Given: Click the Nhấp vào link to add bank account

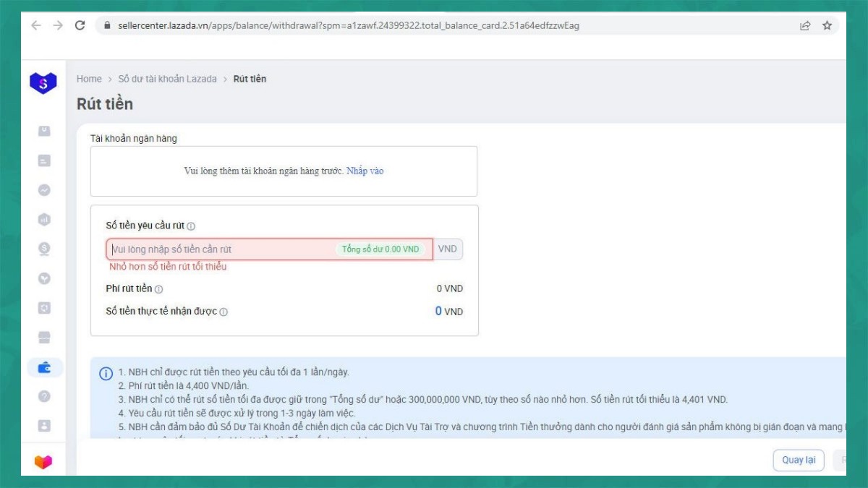Looking at the screenshot, I should (365, 171).
